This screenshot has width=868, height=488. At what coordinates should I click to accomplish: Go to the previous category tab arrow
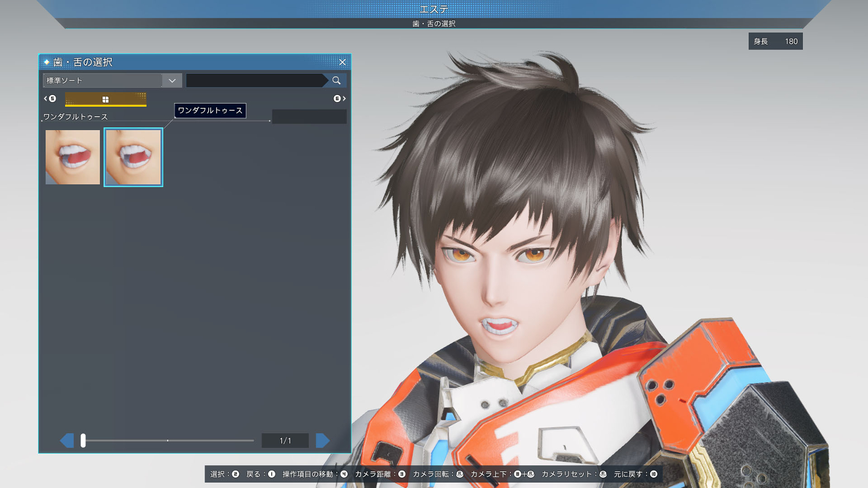[50, 99]
